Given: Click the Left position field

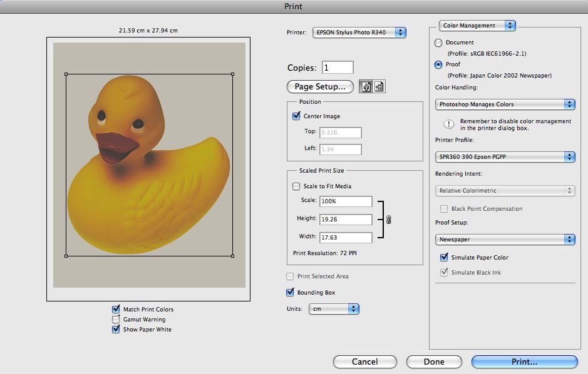Looking at the screenshot, I should click(x=341, y=149).
